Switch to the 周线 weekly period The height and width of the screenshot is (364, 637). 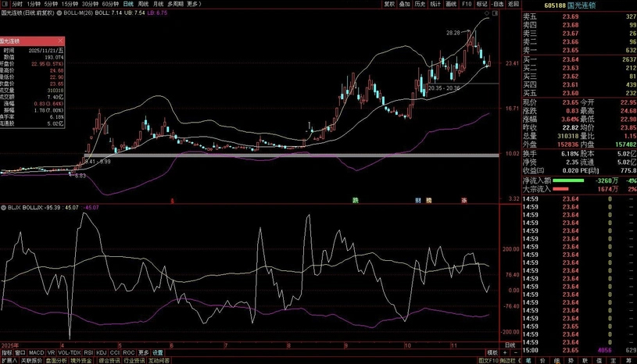coord(143,4)
